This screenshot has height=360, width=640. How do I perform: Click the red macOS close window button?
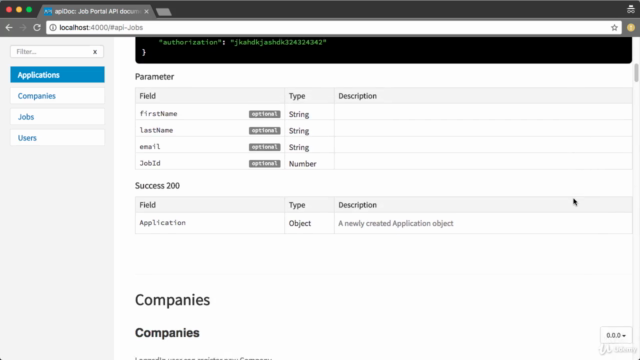click(9, 9)
